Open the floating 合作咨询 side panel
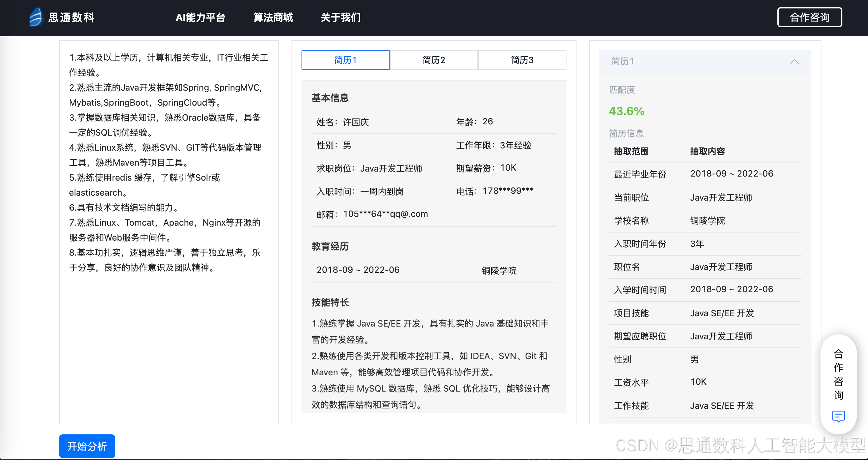 point(839,375)
